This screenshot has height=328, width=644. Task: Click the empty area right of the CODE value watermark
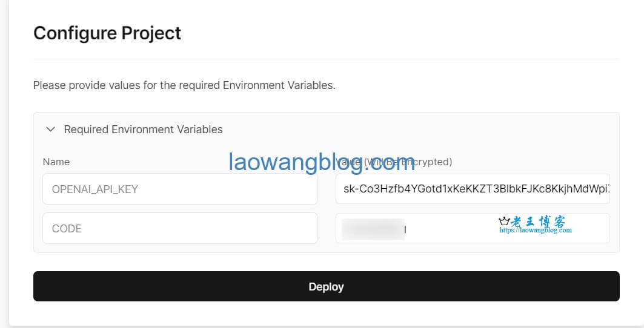tap(590, 228)
